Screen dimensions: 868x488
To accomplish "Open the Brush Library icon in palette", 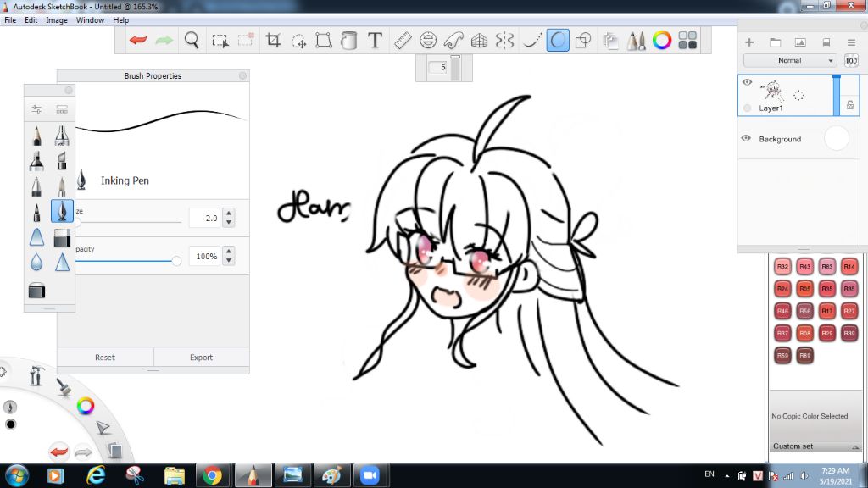I will click(62, 109).
